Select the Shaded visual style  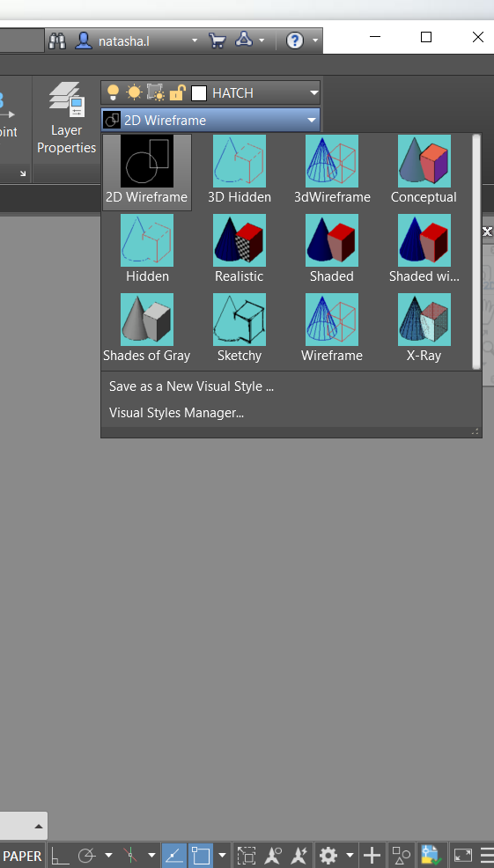[332, 250]
